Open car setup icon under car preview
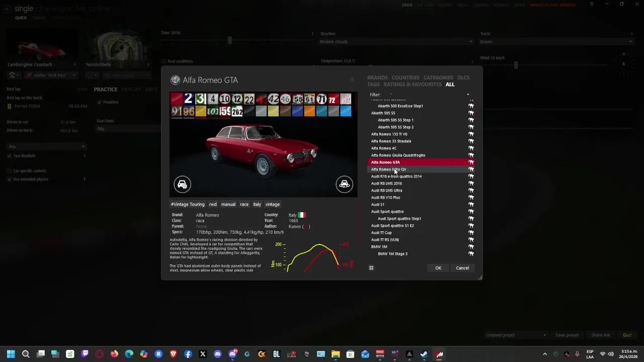 [x=182, y=184]
